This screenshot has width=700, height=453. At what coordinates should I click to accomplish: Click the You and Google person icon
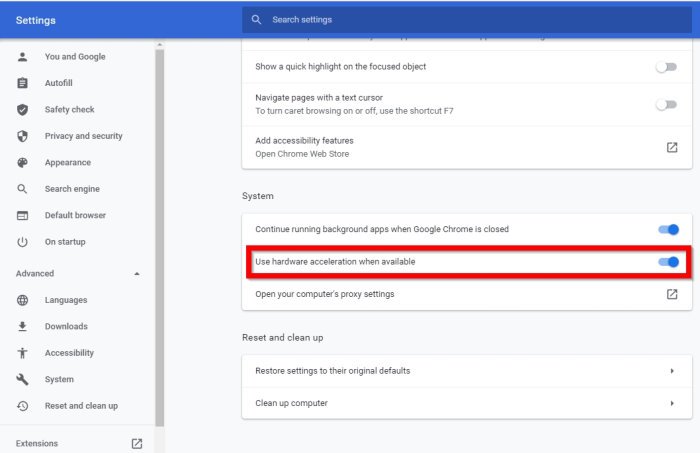click(22, 57)
